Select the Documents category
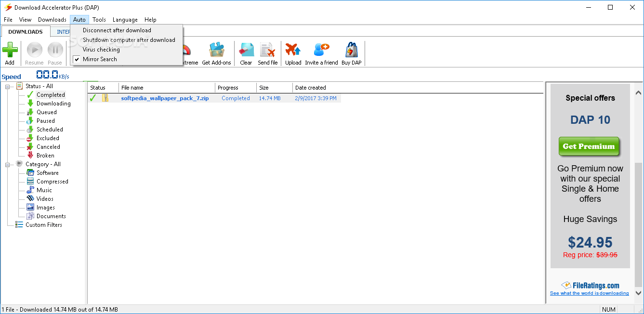Image resolution: width=644 pixels, height=314 pixels. (51, 216)
